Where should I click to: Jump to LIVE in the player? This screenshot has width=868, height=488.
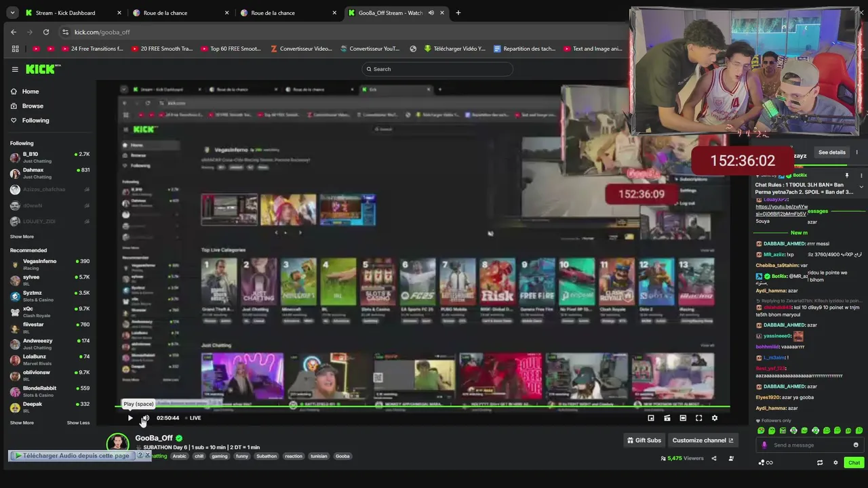(194, 418)
